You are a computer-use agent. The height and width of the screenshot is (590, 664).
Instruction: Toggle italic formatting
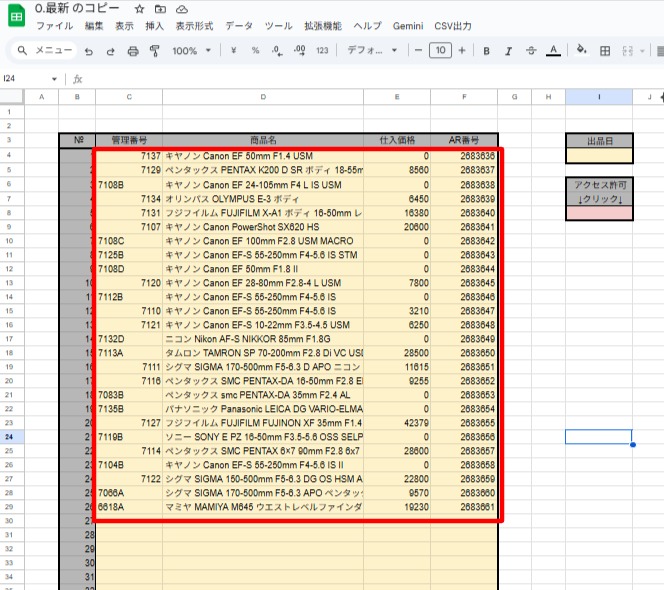pyautogui.click(x=509, y=51)
